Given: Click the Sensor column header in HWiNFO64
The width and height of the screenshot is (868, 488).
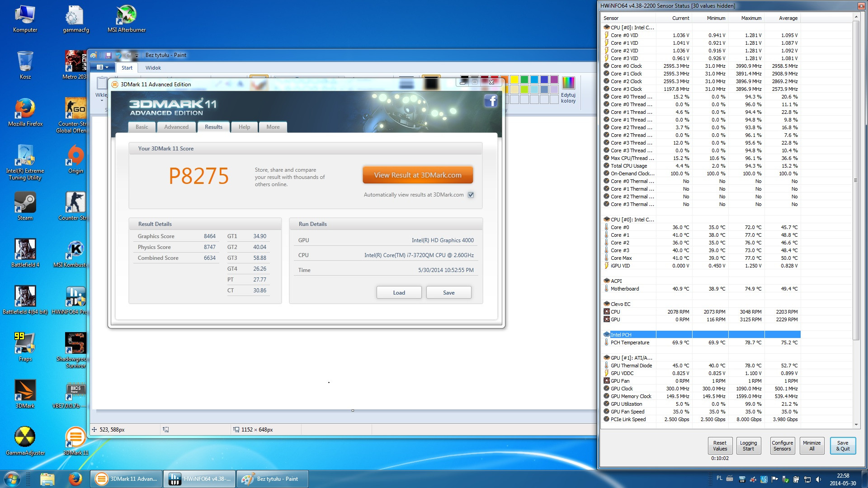Looking at the screenshot, I should coord(629,18).
